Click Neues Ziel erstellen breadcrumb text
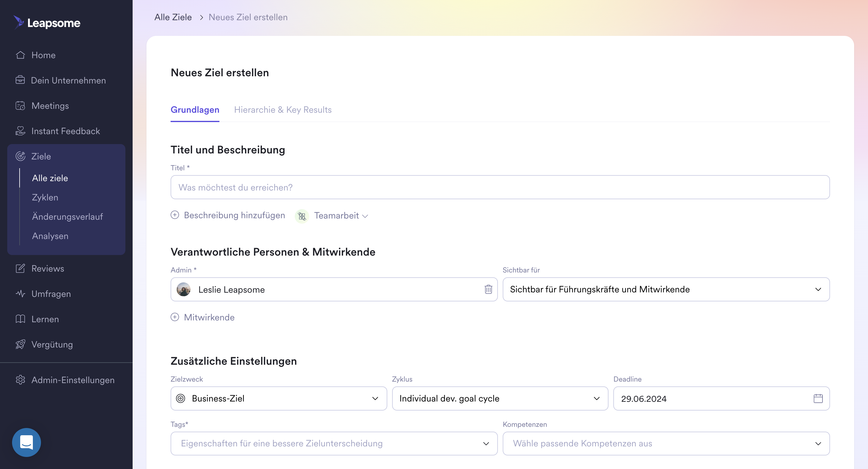This screenshot has height=469, width=868. click(248, 17)
